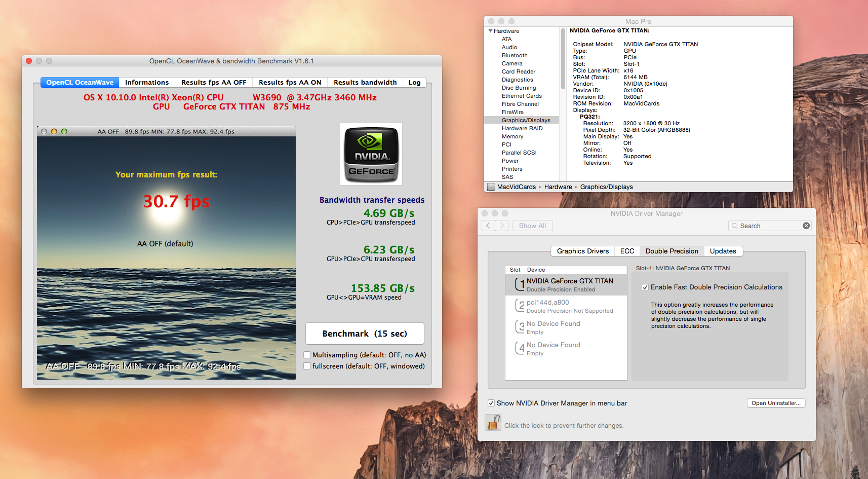Open Results bandwidth tab

365,82
